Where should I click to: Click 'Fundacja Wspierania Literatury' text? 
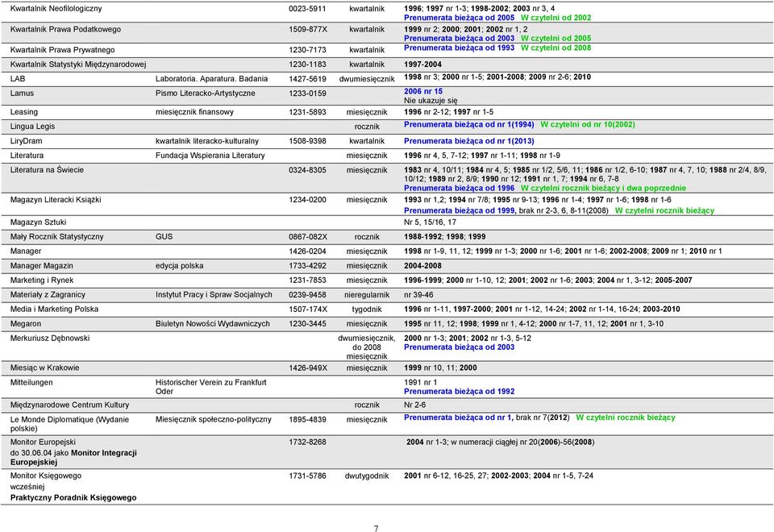point(210,155)
